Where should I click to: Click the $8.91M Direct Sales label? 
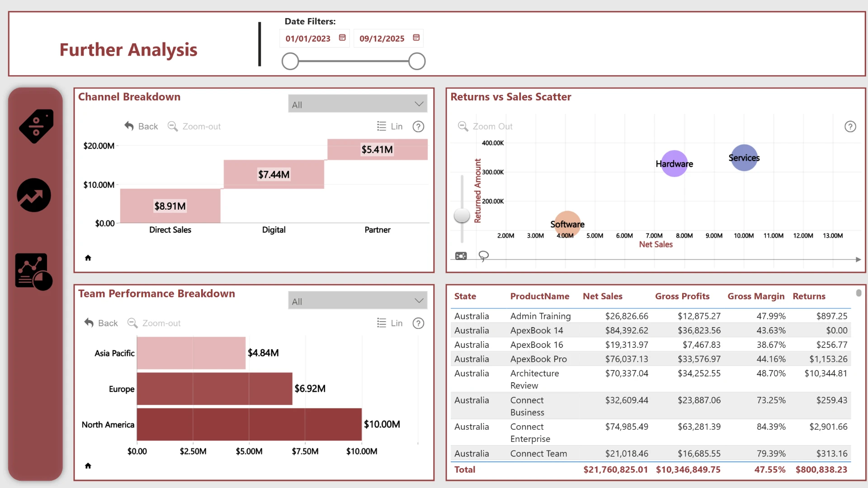point(170,206)
